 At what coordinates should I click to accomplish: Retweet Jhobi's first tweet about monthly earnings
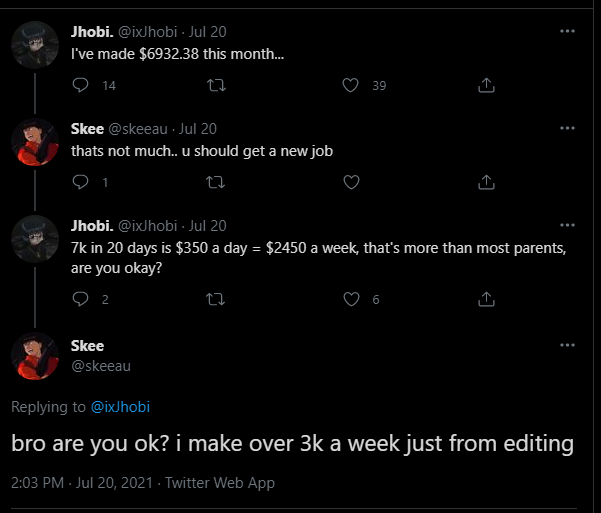pyautogui.click(x=215, y=86)
